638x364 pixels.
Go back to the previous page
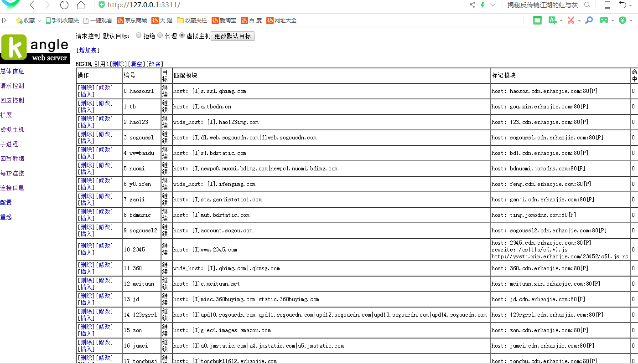31,5
